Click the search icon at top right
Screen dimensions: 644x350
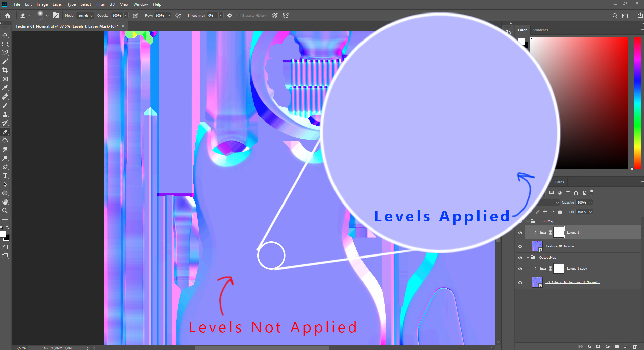tap(615, 16)
